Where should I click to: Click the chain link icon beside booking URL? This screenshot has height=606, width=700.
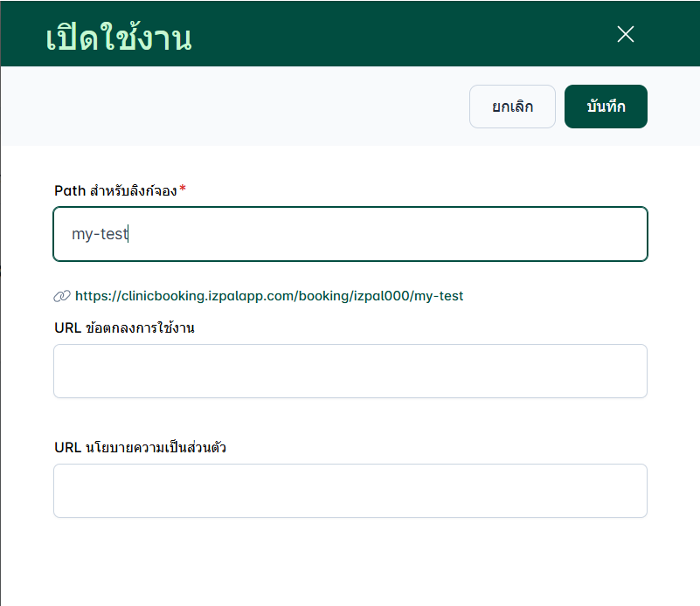[62, 296]
